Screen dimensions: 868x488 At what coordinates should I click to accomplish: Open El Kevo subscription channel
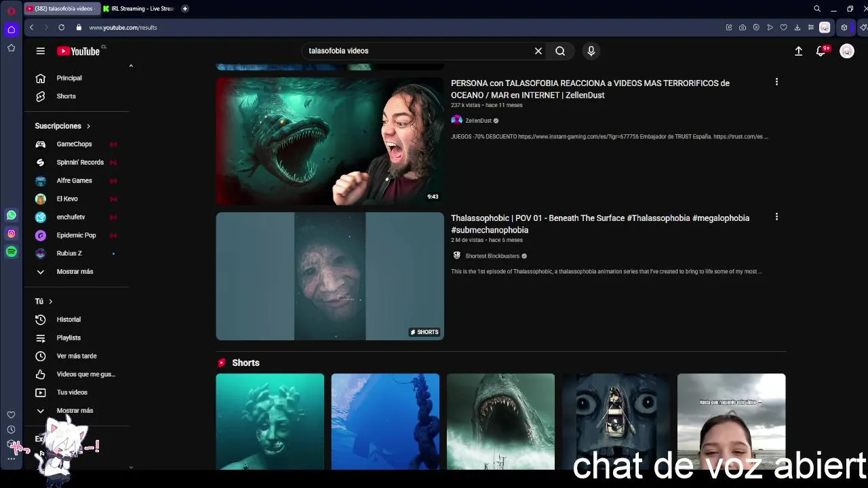point(67,199)
